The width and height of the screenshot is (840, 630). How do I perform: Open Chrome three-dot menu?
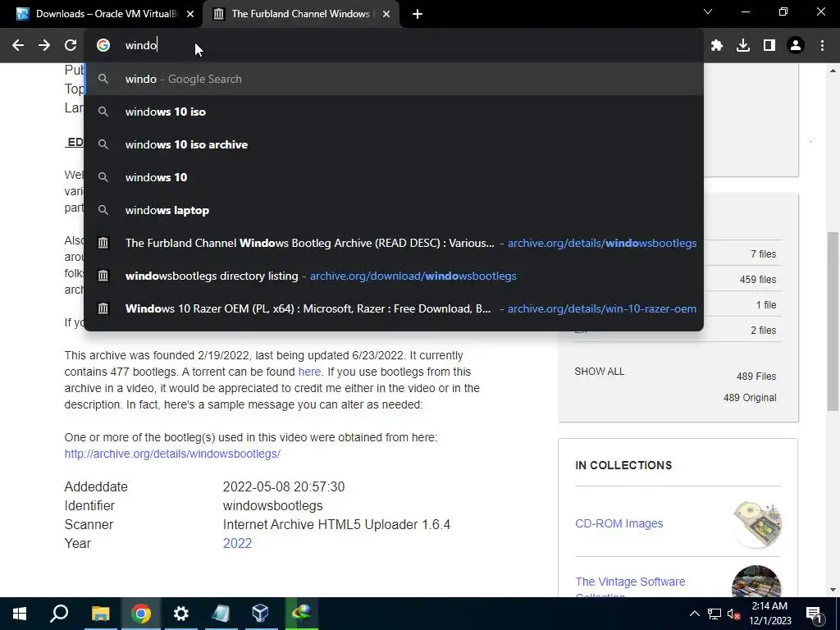point(822,46)
